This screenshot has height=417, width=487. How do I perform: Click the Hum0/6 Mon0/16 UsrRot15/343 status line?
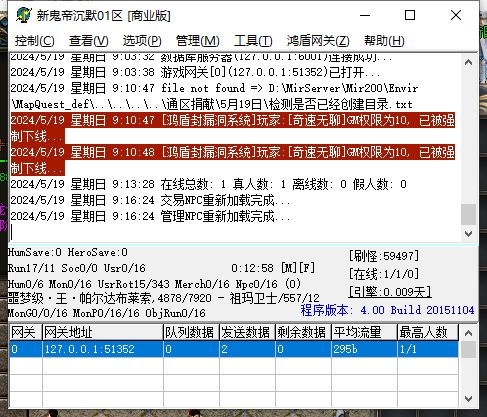point(155,284)
